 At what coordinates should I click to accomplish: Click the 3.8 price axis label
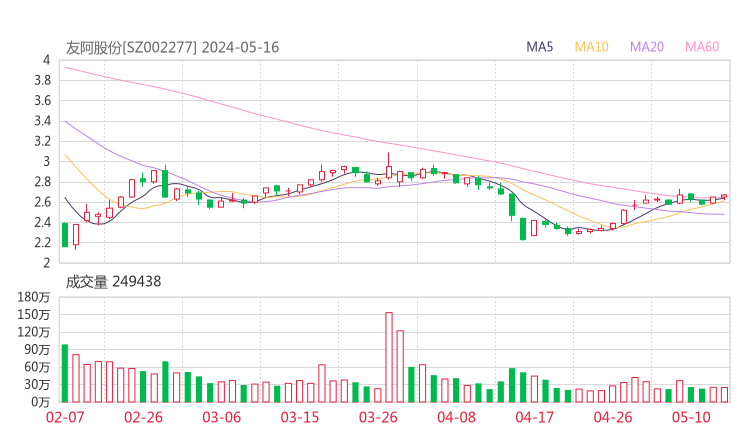click(x=42, y=80)
